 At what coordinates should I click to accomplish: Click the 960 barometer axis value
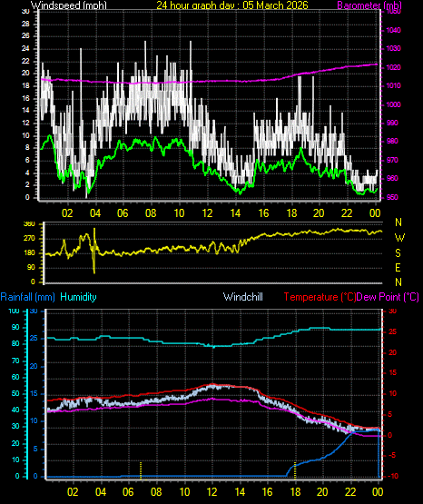click(392, 178)
